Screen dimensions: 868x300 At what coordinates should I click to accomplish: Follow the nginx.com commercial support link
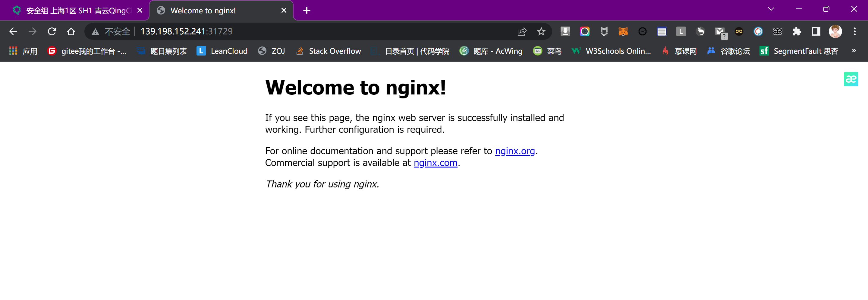coord(435,163)
